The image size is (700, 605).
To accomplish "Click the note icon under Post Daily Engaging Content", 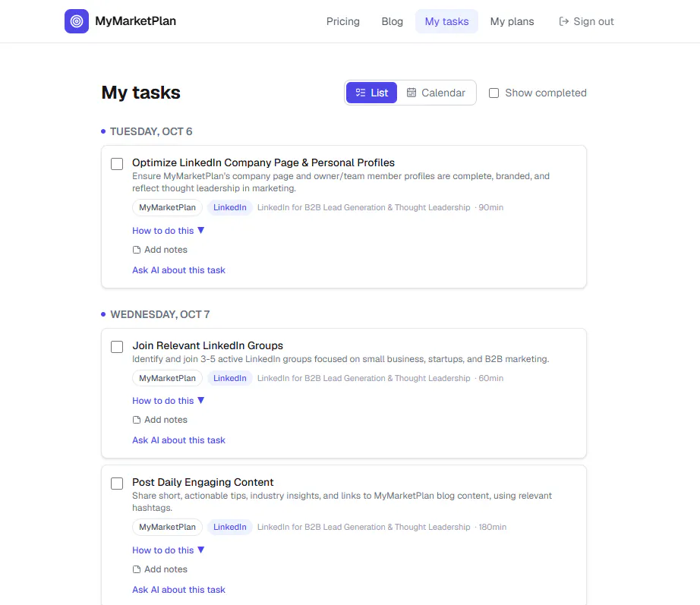I will click(137, 569).
